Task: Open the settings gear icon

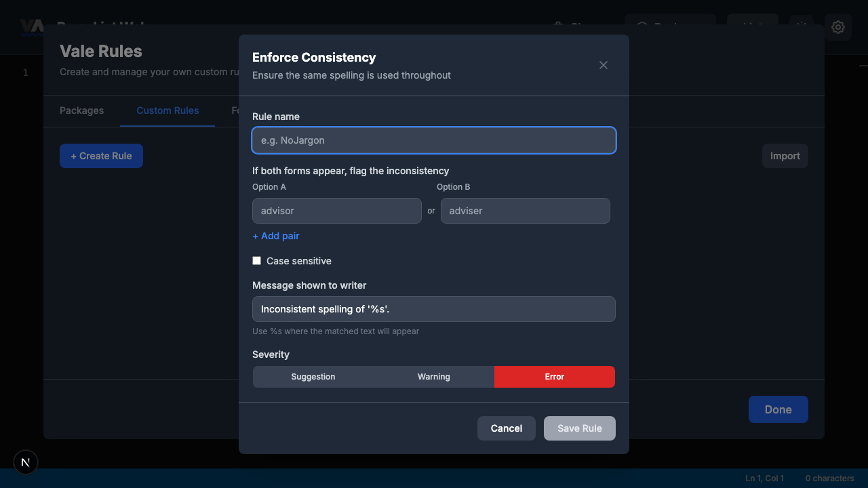Action: pyautogui.click(x=838, y=27)
